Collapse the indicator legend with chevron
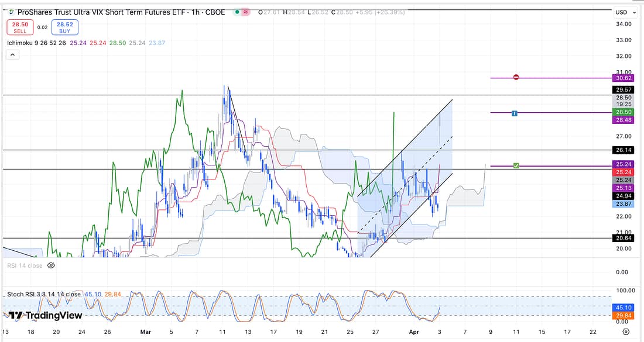Image resolution: width=644 pixels, height=342 pixels. pos(13,54)
